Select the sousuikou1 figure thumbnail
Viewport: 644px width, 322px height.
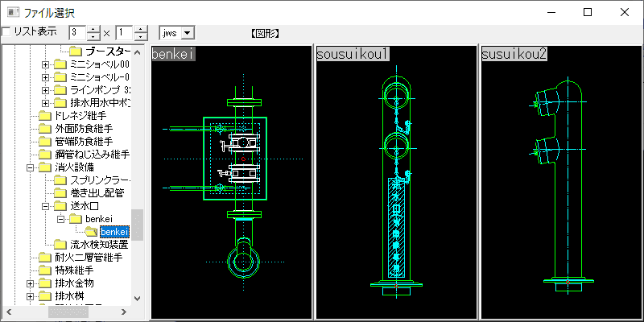[396, 182]
